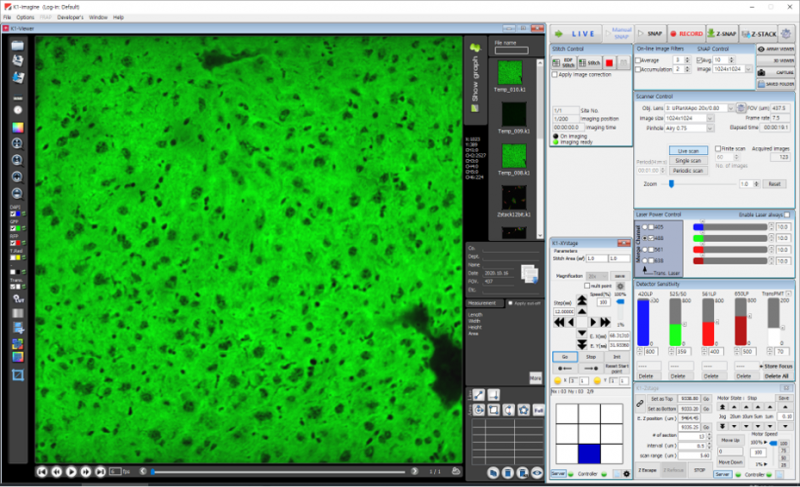800x487 pixels.
Task: Start RECORD with the red dot button
Action: point(686,34)
